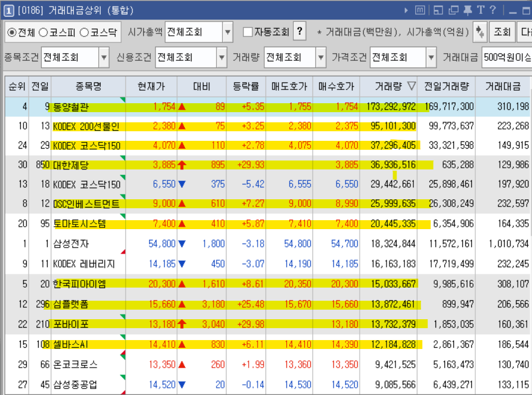Click the ? button beside 자동조회
532x395 pixels.
[x=299, y=32]
